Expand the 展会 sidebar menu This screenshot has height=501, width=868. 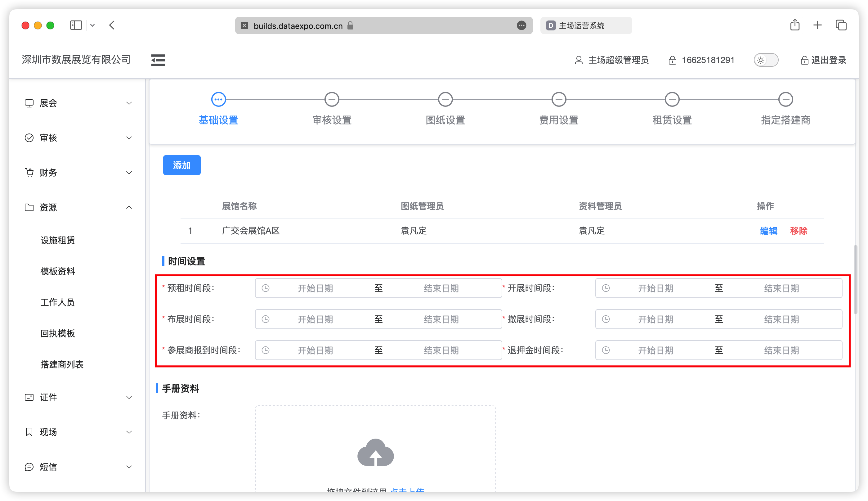[78, 103]
